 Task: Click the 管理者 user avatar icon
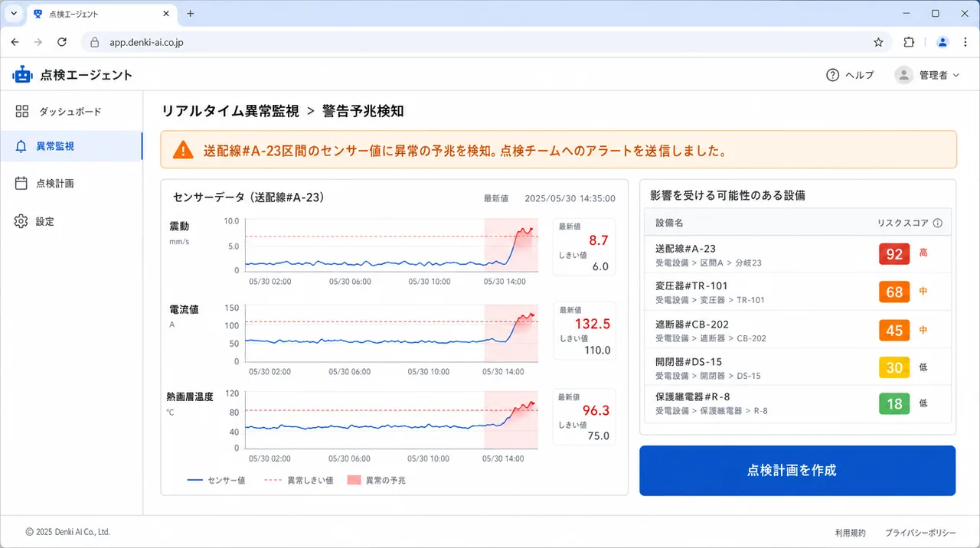904,75
